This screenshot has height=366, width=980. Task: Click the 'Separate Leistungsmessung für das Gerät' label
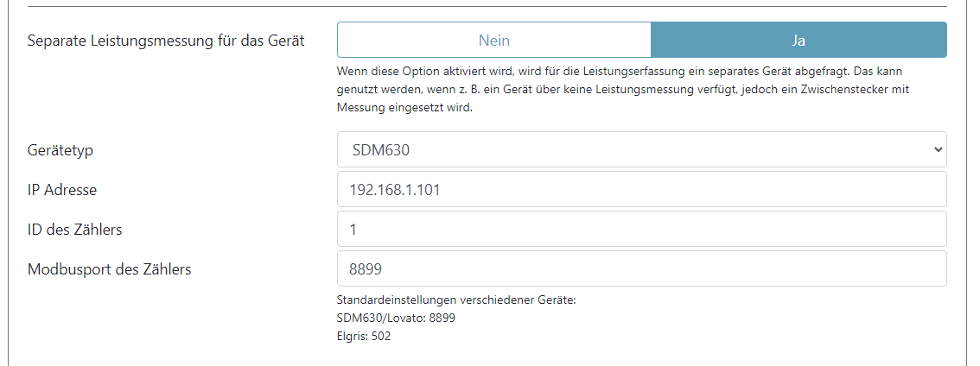click(x=166, y=41)
